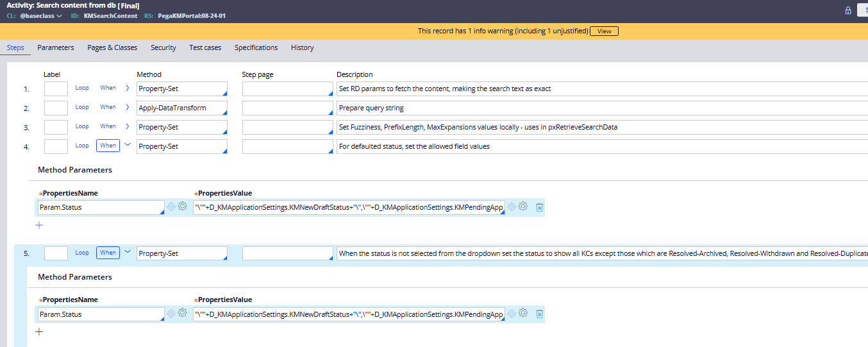Toggle Loop on step 2
This screenshot has height=347, width=868.
click(82, 107)
